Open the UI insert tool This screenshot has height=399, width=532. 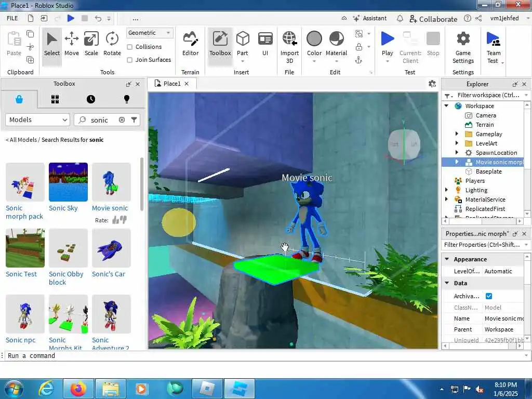(x=265, y=44)
